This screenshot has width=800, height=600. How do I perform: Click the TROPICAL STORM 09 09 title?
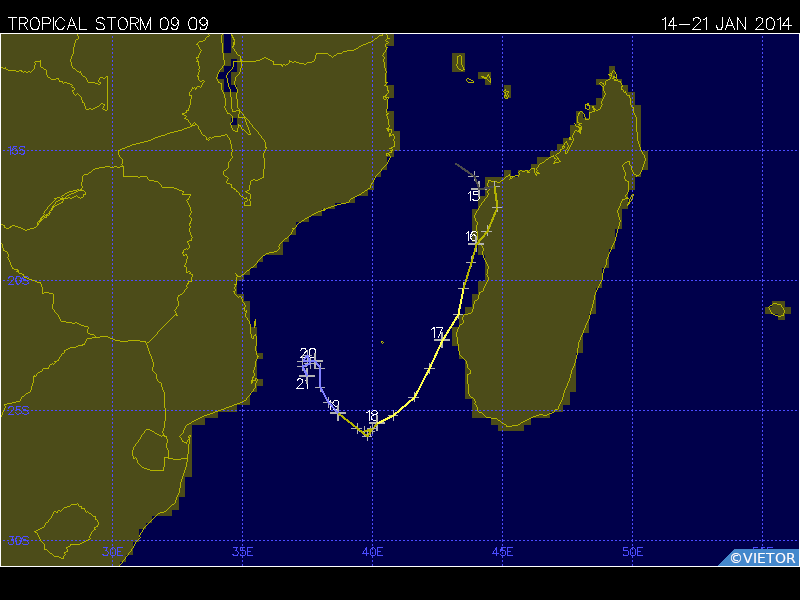pos(108,24)
